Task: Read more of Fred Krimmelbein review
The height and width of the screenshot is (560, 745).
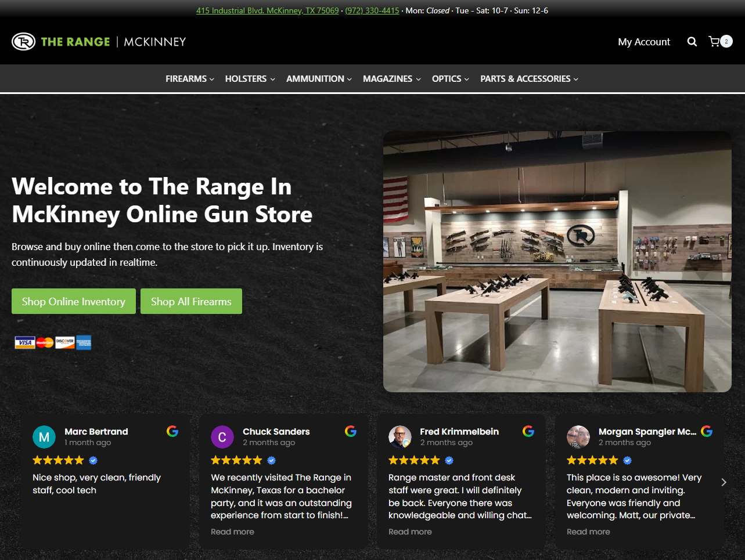Action: [410, 532]
